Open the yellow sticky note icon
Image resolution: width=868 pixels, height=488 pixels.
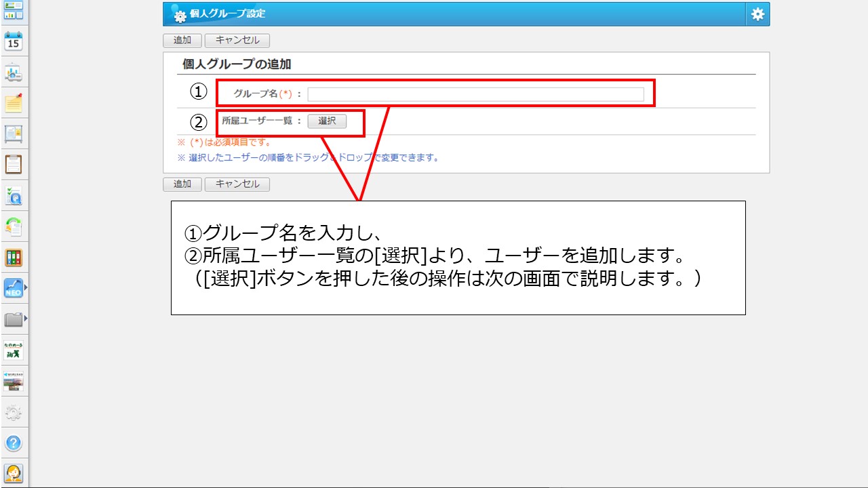(x=14, y=103)
